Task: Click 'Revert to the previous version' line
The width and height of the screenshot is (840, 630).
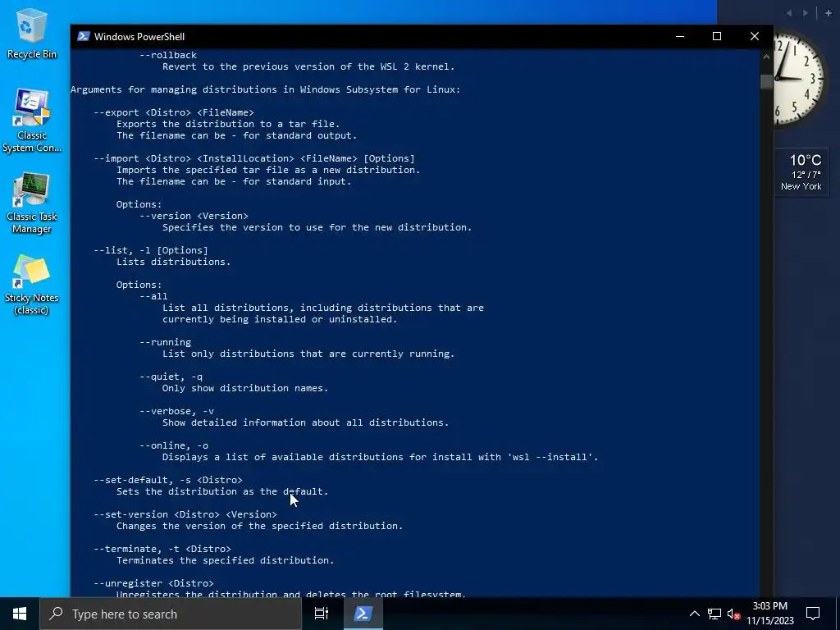Action: click(308, 67)
